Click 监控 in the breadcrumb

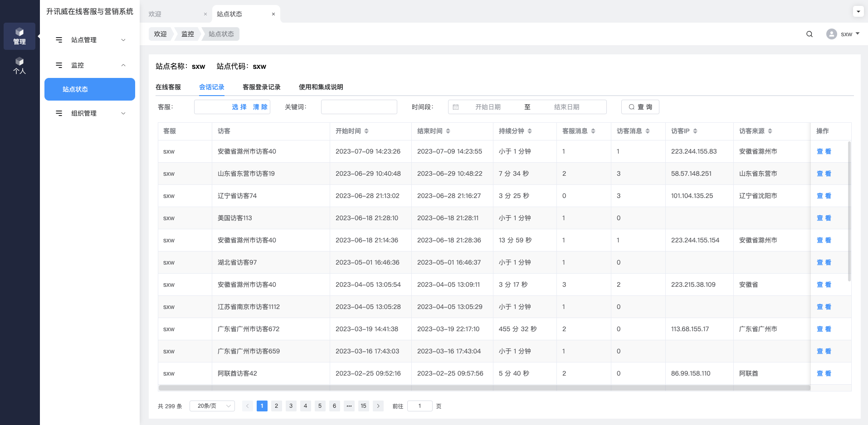(x=188, y=34)
